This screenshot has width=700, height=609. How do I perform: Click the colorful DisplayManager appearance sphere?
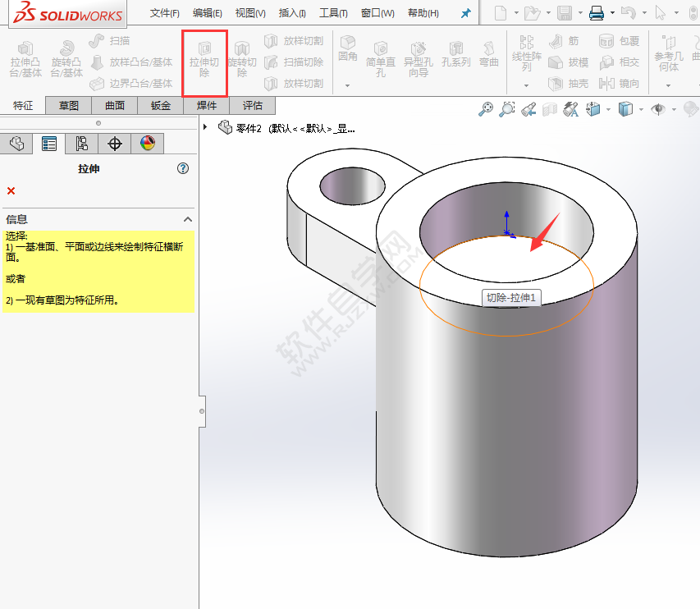[147, 144]
